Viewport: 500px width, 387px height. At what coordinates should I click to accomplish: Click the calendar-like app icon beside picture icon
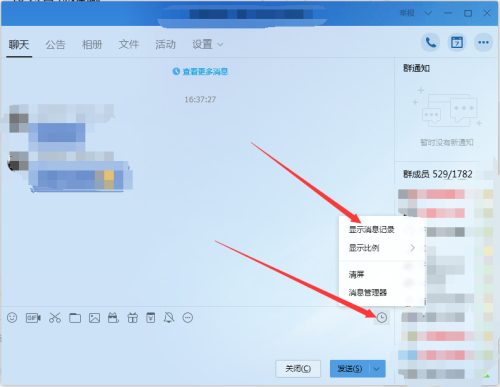113,318
